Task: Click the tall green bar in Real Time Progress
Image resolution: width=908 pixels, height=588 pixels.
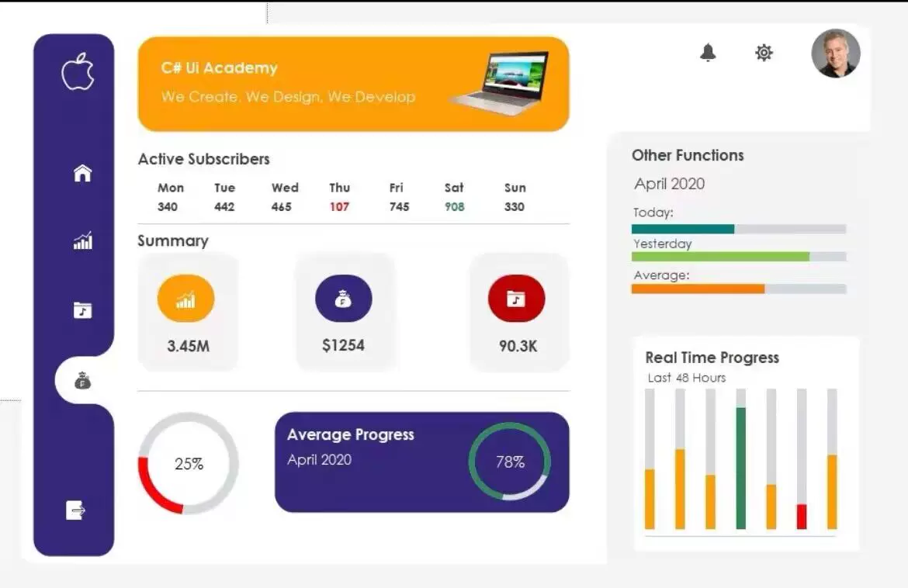Action: tap(740, 468)
